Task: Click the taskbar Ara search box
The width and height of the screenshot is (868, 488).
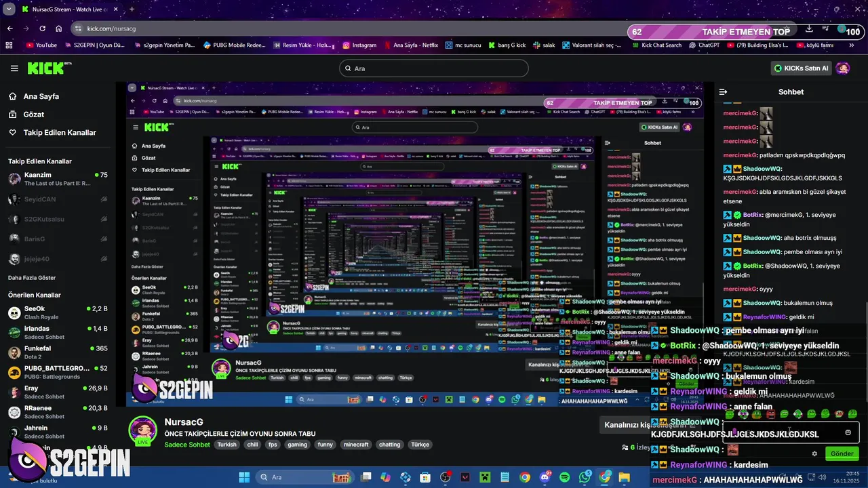Action: pyautogui.click(x=305, y=477)
